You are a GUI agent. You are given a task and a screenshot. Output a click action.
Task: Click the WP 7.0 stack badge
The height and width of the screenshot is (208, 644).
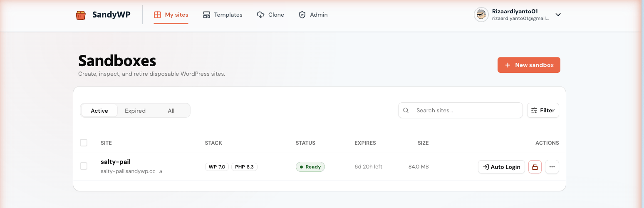[217, 167]
